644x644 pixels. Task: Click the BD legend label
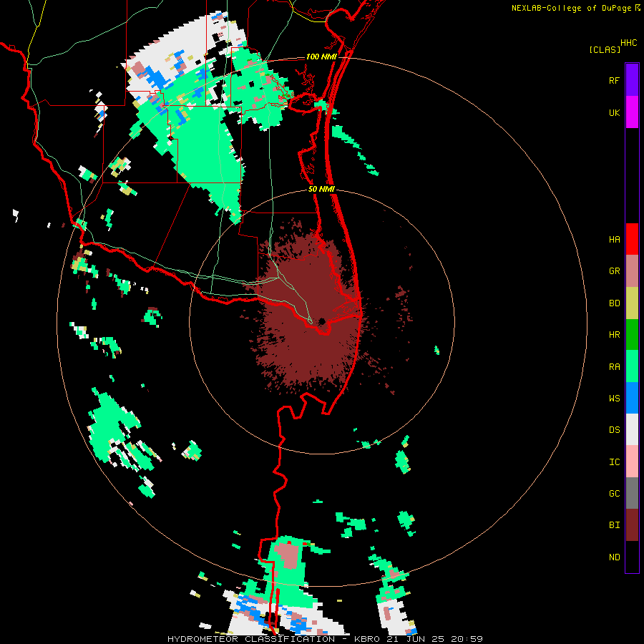pyautogui.click(x=614, y=303)
